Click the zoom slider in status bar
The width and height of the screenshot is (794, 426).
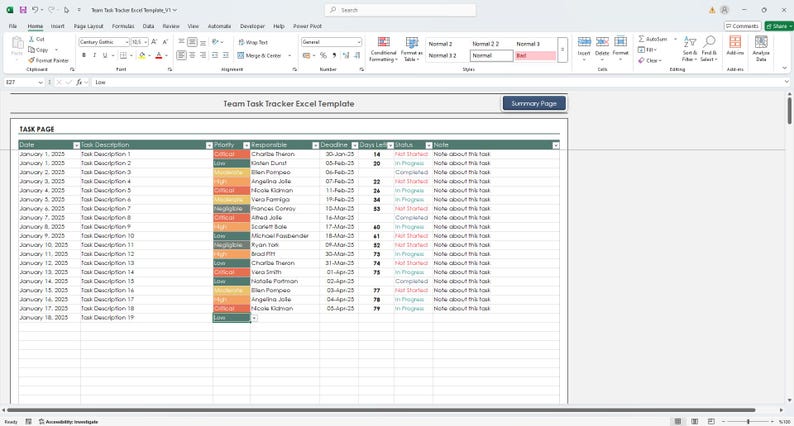point(748,421)
